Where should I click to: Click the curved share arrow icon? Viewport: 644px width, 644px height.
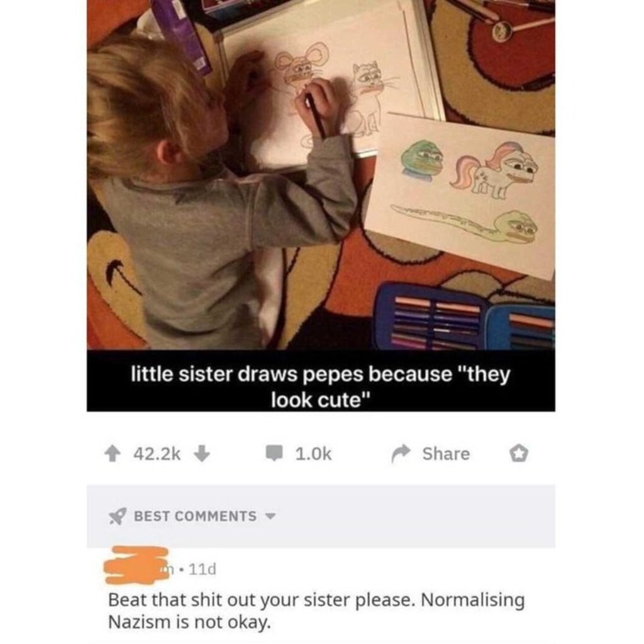401,453
